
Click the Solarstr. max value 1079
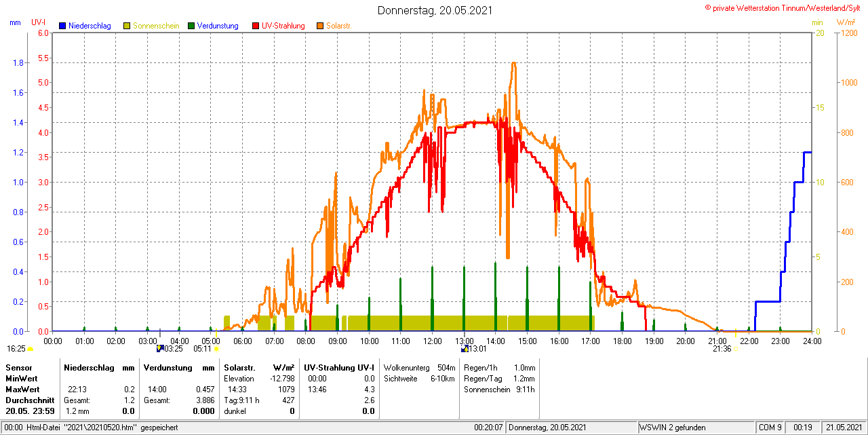pyautogui.click(x=287, y=390)
